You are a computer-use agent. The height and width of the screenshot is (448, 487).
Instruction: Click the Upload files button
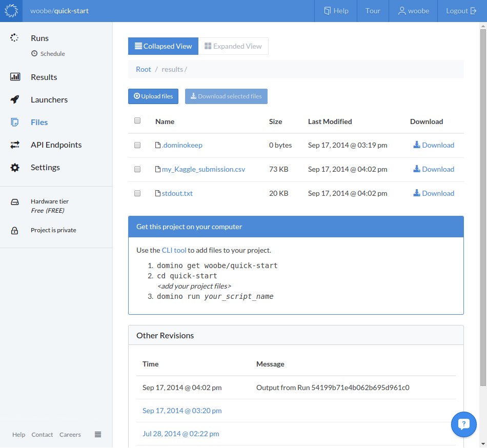[x=153, y=96]
